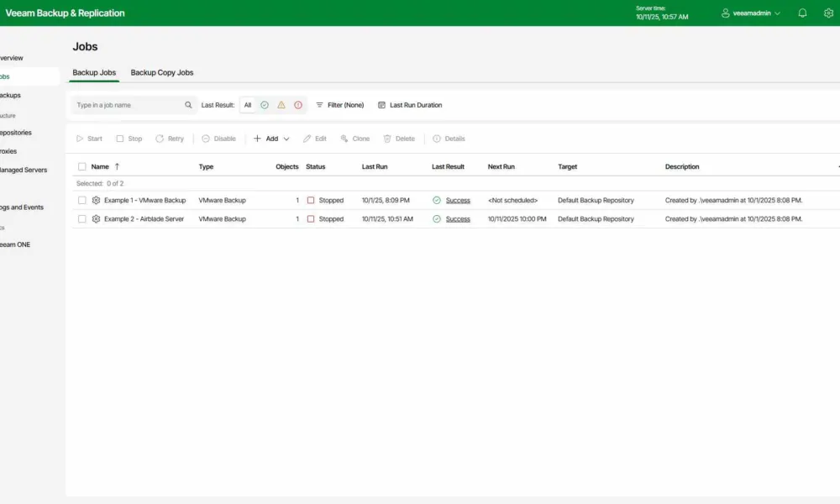Switch to Backup Copy Jobs tab
Image resolution: width=840 pixels, height=504 pixels.
(162, 73)
